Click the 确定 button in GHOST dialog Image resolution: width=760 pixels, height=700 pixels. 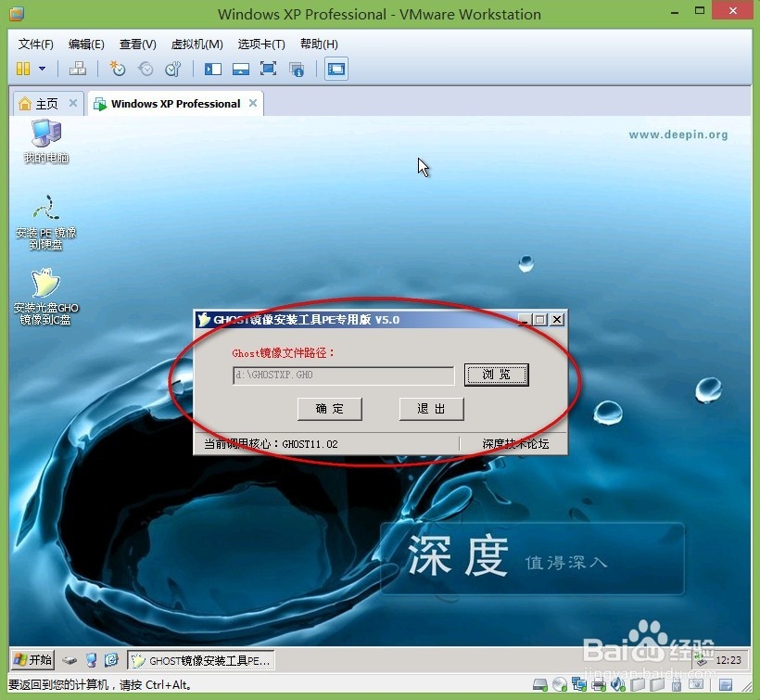pyautogui.click(x=330, y=409)
